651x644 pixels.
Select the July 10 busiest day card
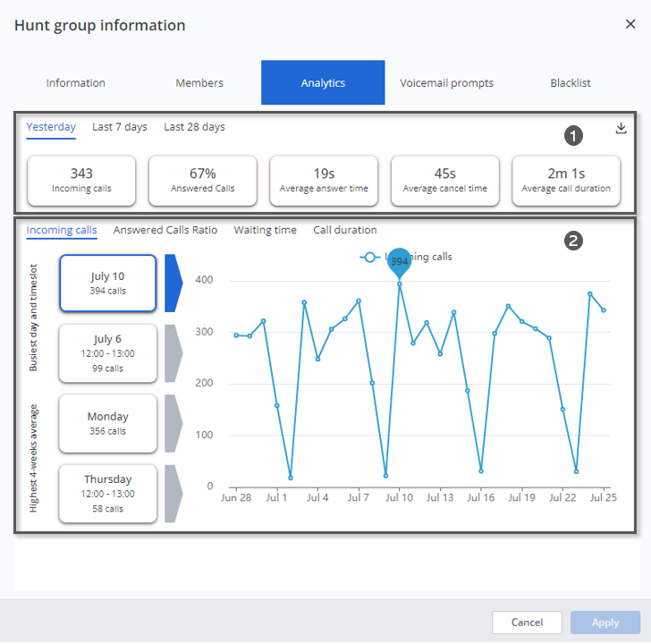pos(108,283)
